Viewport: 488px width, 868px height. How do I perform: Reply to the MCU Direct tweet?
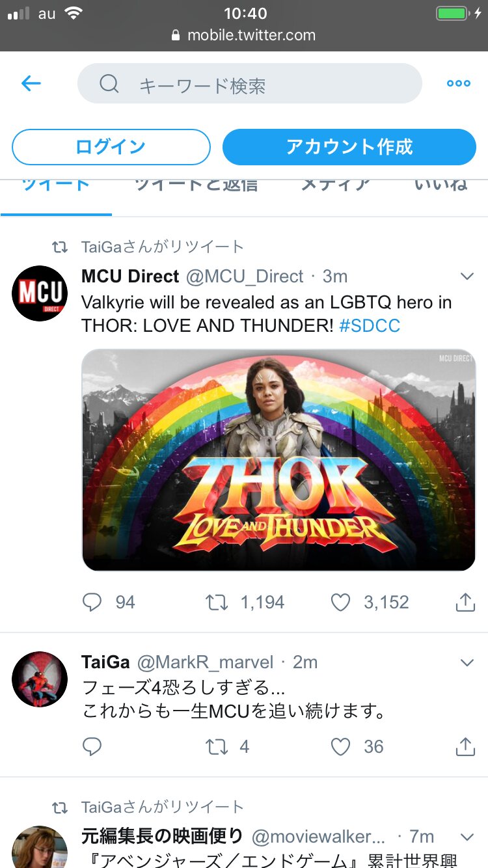pos(92,603)
